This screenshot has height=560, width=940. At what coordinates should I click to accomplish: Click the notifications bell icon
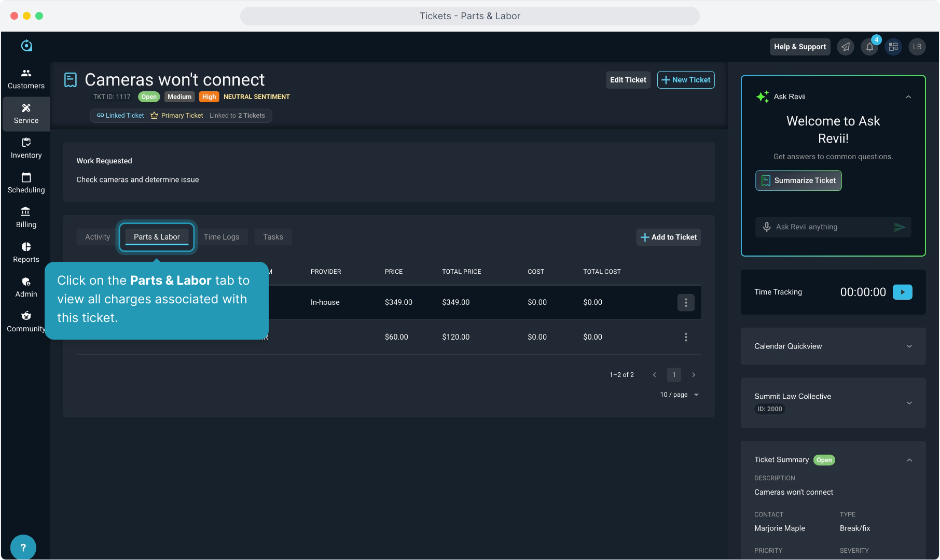(869, 47)
